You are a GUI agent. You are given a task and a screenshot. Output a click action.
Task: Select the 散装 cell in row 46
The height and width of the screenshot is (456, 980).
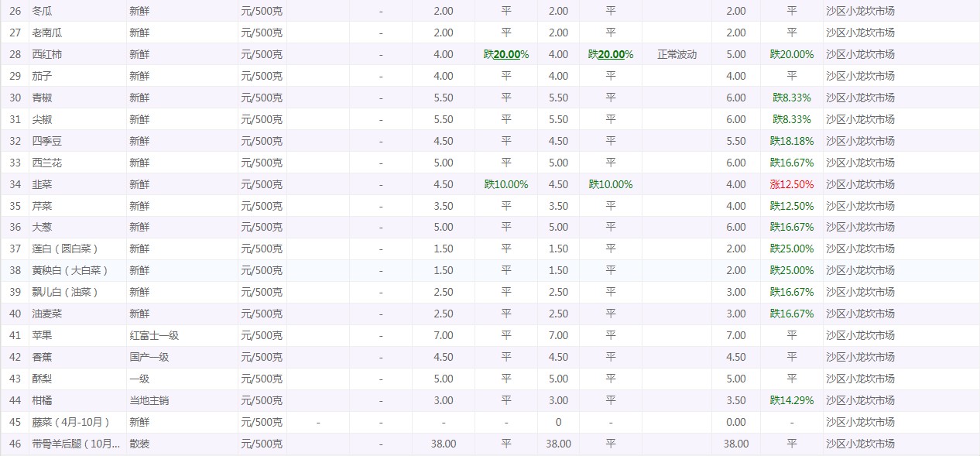tap(139, 444)
